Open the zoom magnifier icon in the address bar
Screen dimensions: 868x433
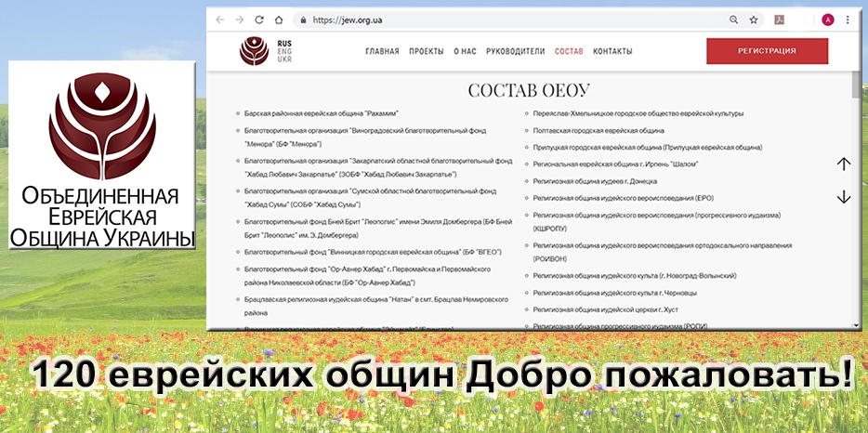click(x=733, y=20)
